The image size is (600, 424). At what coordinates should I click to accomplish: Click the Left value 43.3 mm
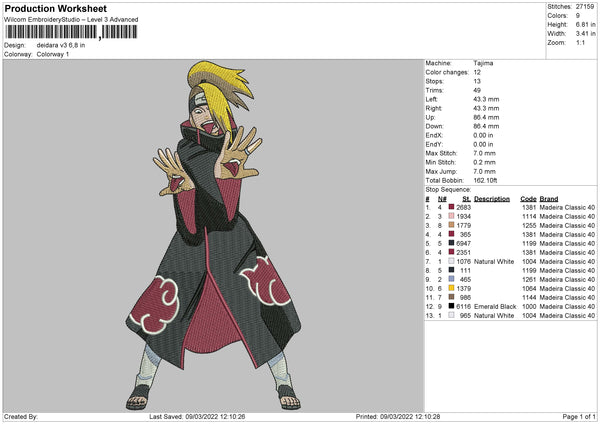coord(486,99)
